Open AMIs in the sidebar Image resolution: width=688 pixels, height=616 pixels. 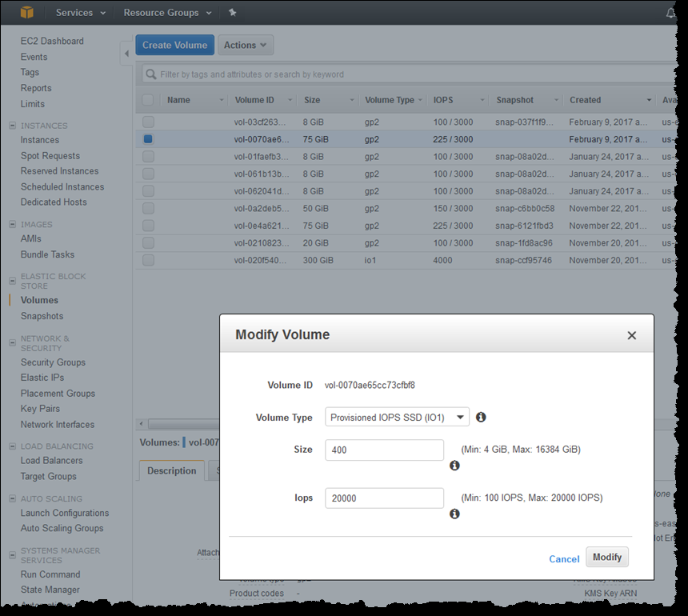click(30, 238)
